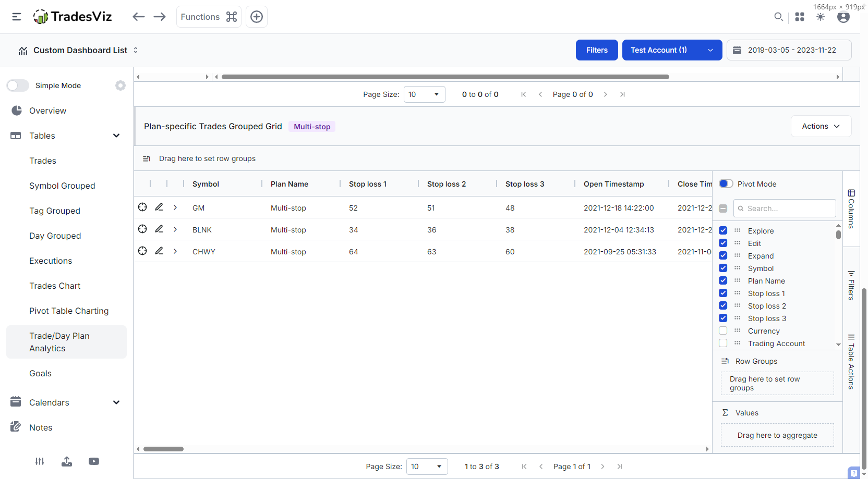
Task: Open Simple Mode settings gear
Action: 120,85
